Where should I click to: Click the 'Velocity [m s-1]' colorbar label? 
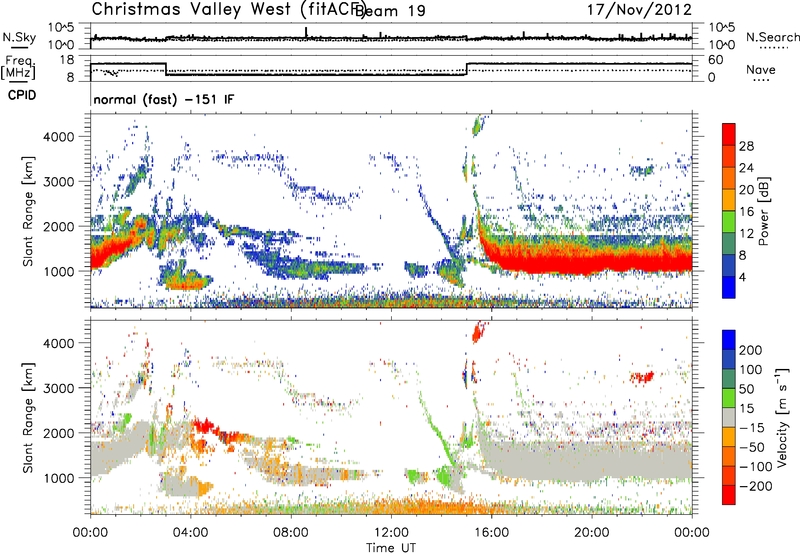pos(783,417)
